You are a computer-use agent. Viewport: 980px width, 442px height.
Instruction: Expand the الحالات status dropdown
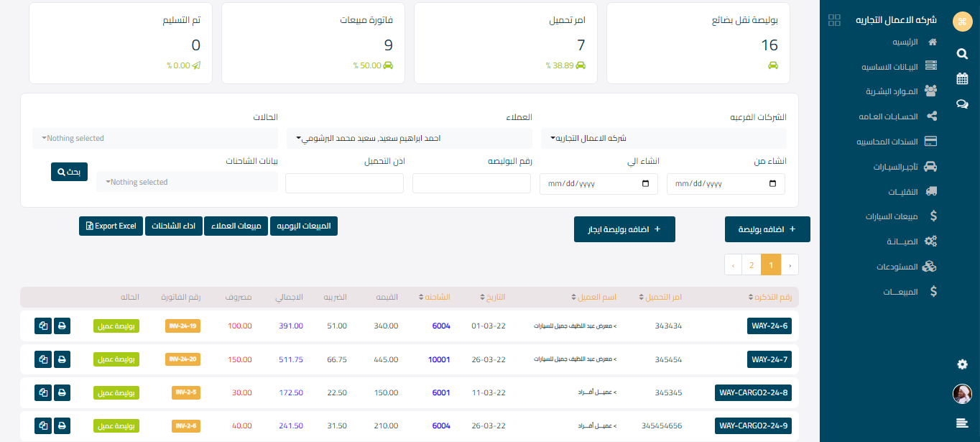pyautogui.click(x=154, y=138)
